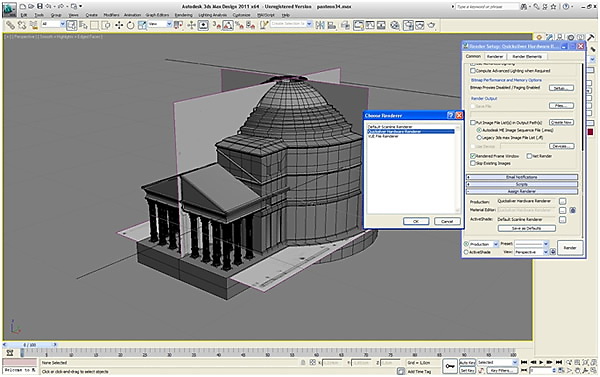
Task: Click the 3ds Max application logo button
Action: pos(9,9)
